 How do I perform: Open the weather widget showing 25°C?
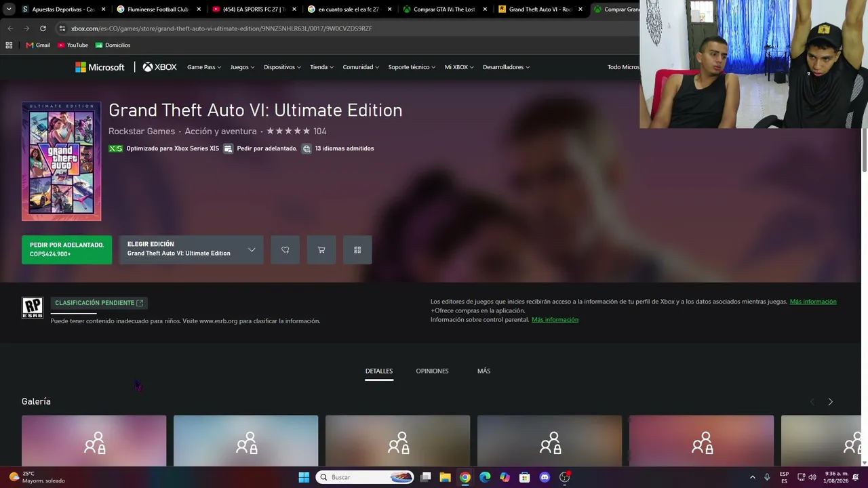pos(37,477)
